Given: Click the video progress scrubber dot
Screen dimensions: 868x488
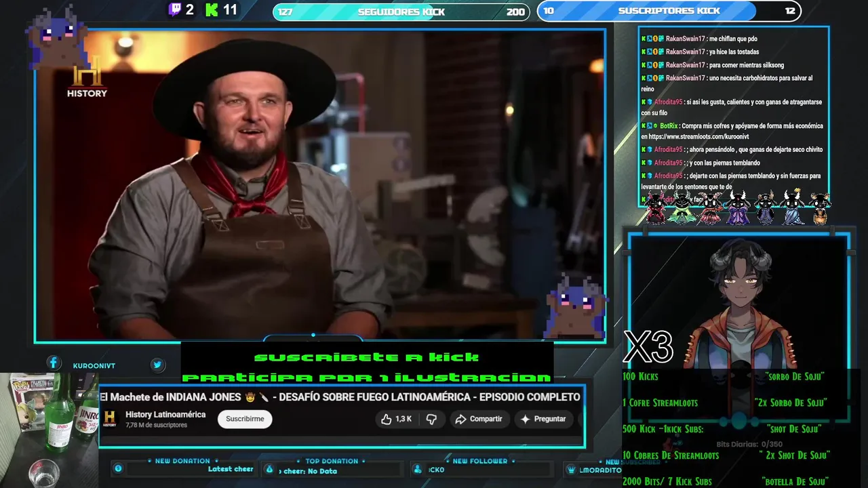Looking at the screenshot, I should [x=313, y=335].
